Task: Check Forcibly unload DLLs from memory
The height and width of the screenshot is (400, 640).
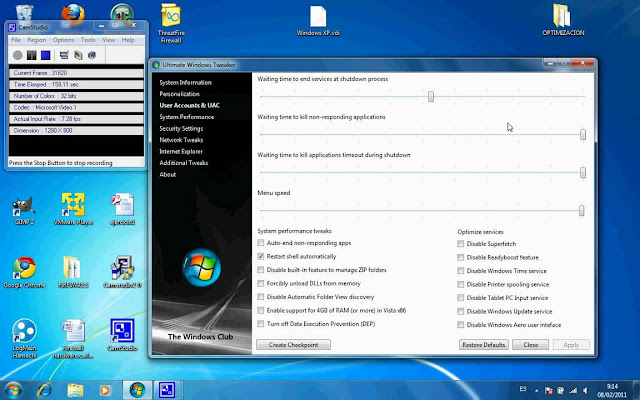Action: [x=260, y=283]
